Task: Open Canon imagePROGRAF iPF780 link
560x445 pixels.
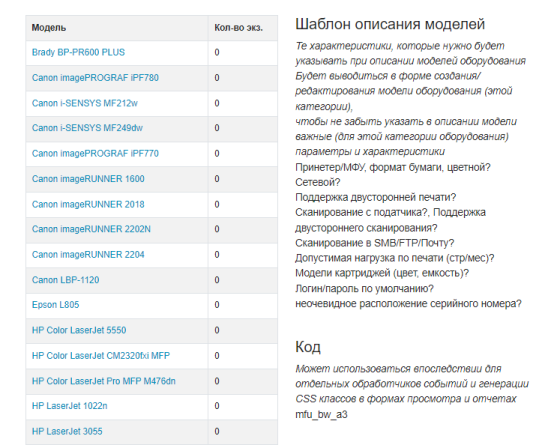Action: [x=95, y=78]
